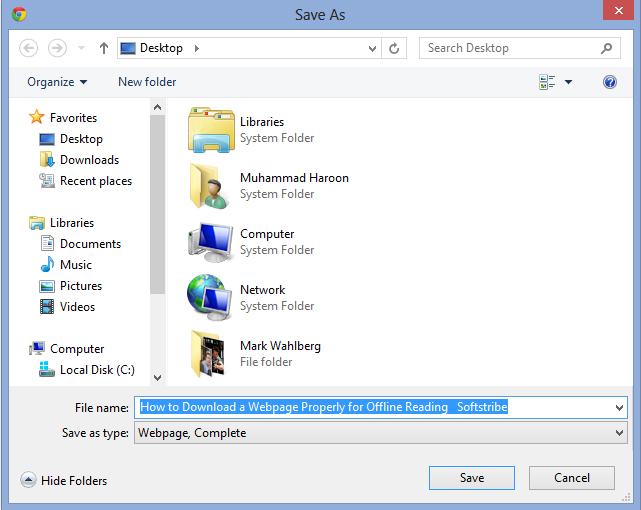
Task: Open Recent places in sidebar
Action: tap(85, 181)
